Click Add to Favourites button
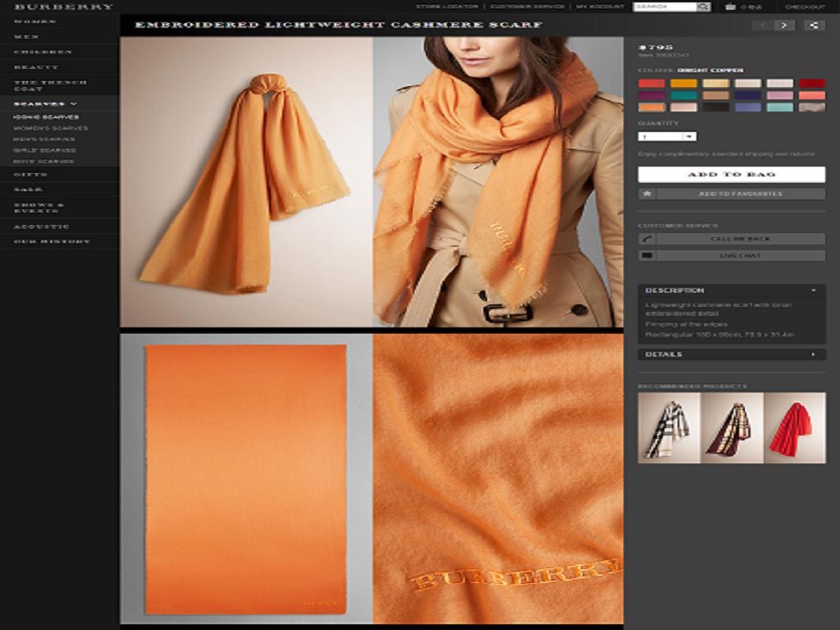 (741, 194)
